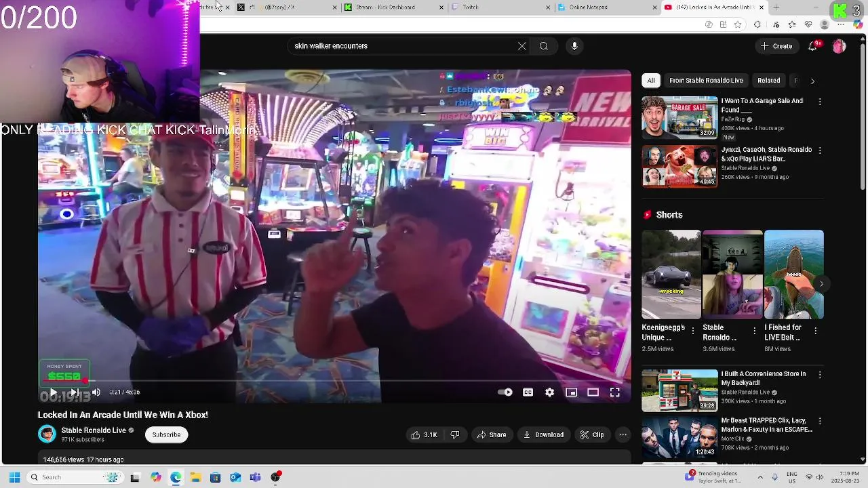
Task: Open browser extensions puzzle icon
Action: pos(757,24)
